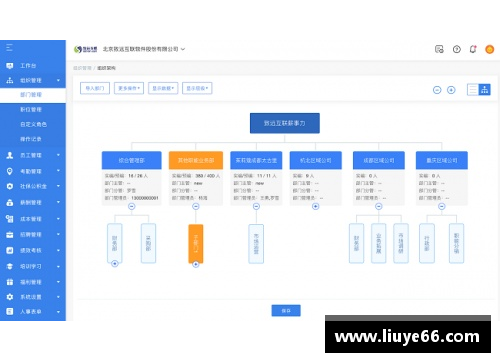The image size is (500, 362).
Task: Expand the orange 子部门 child node
Action: [196, 264]
